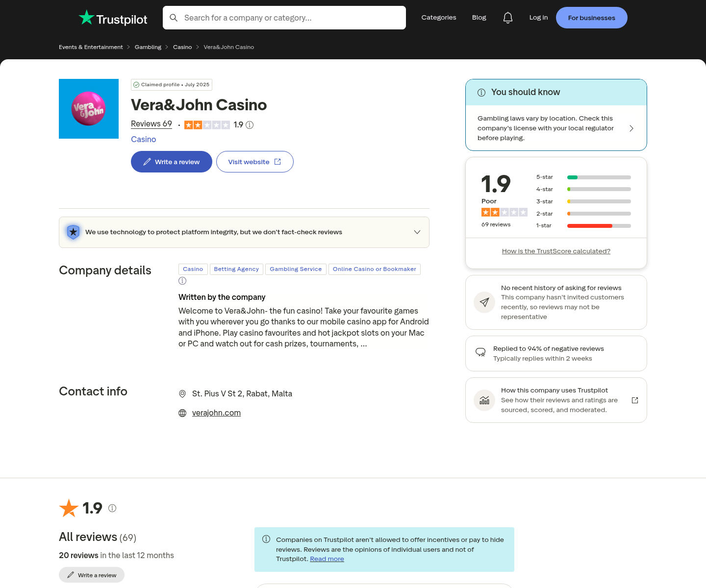Open Casino breadcrumb
Viewport: 706px width, 588px height.
pyautogui.click(x=182, y=47)
